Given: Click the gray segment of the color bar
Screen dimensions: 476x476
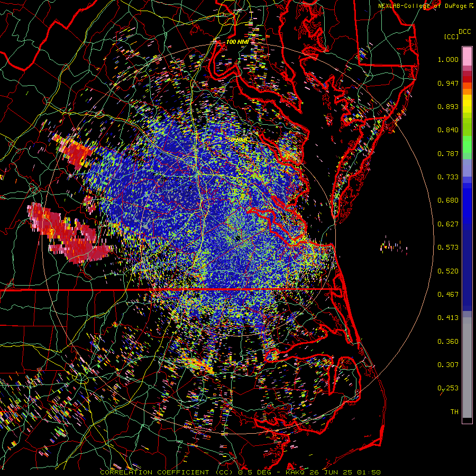Looking at the screenshot, I should (x=467, y=368).
